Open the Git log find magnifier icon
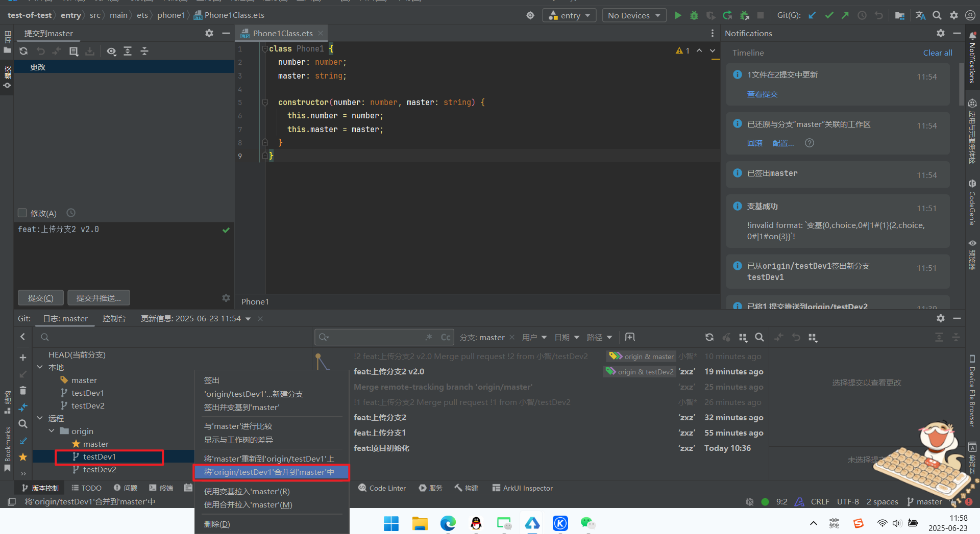980x534 pixels. point(759,337)
